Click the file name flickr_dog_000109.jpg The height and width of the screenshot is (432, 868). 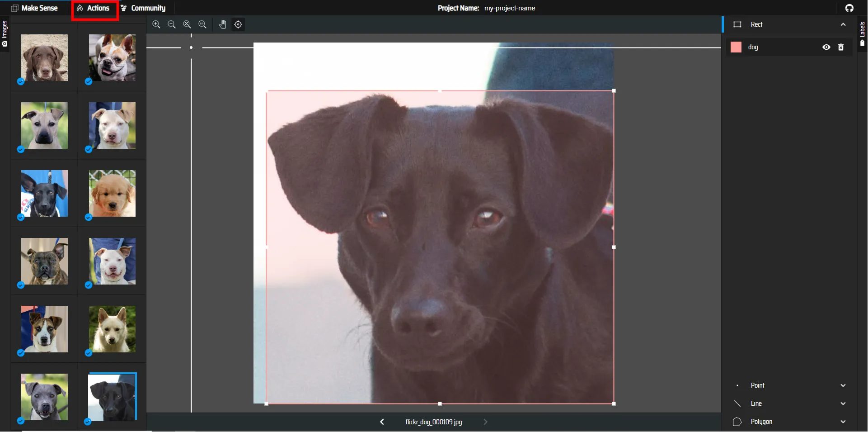coord(434,422)
